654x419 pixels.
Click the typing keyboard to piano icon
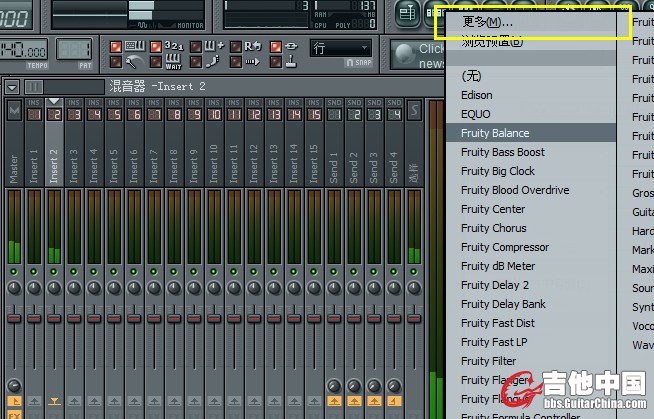(x=132, y=46)
